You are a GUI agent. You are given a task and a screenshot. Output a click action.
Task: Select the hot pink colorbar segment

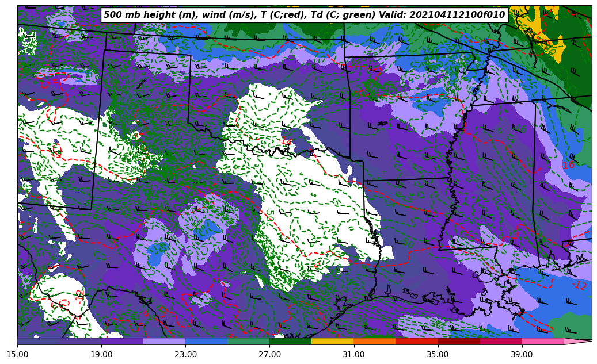click(x=543, y=341)
